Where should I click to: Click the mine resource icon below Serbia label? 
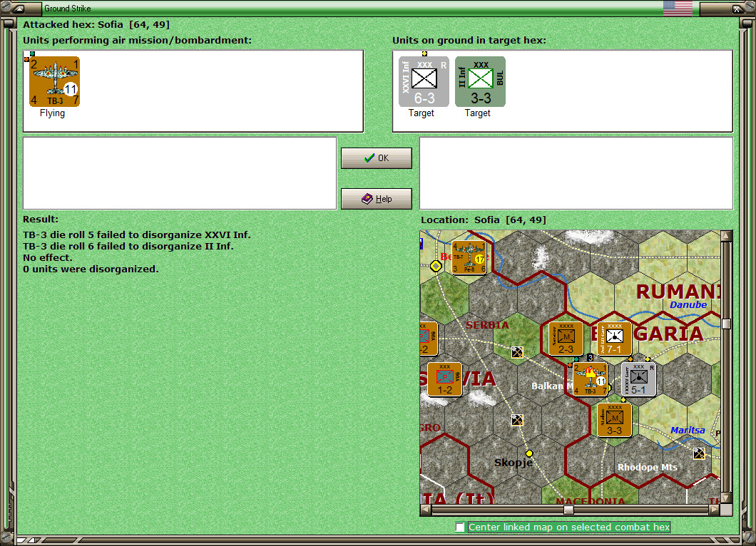click(517, 352)
